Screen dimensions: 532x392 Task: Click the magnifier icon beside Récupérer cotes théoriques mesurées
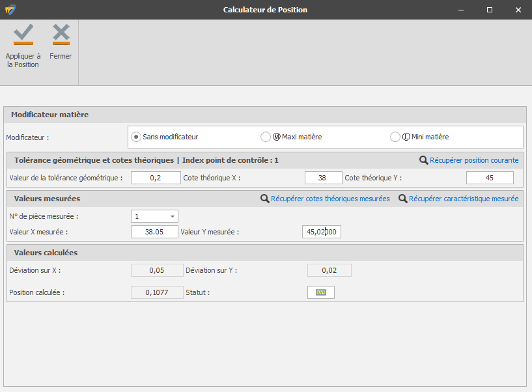264,199
